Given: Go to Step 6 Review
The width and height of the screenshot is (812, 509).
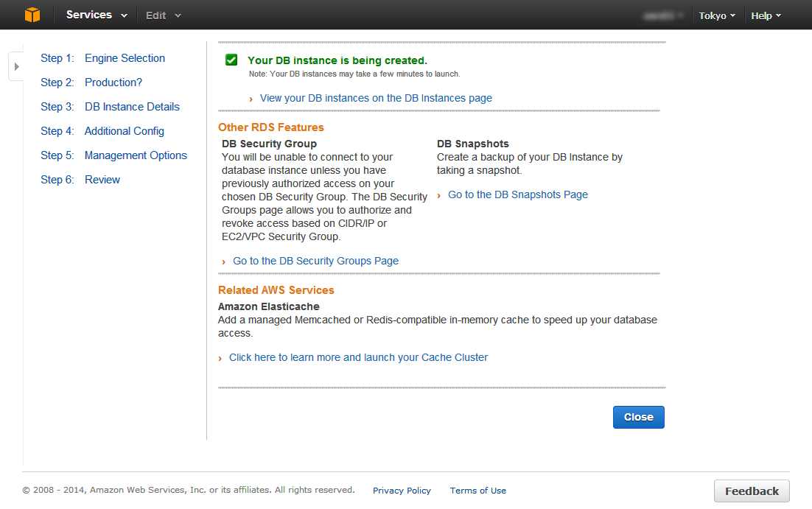Looking at the screenshot, I should point(80,180).
